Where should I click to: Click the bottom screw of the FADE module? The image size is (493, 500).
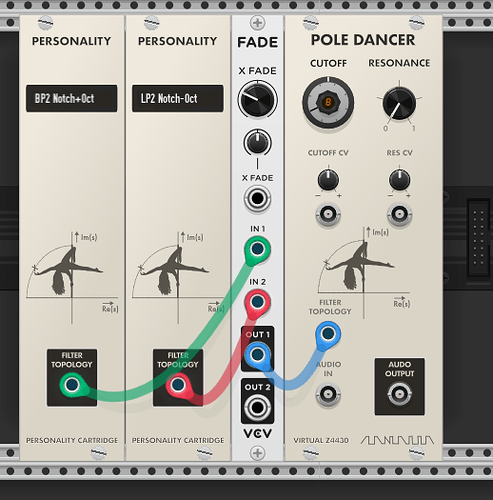(x=257, y=453)
